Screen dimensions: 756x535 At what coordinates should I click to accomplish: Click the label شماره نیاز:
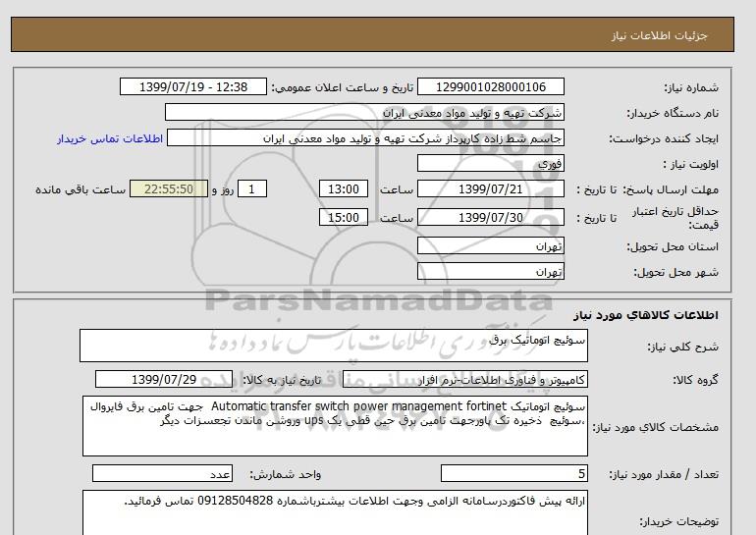(x=691, y=87)
